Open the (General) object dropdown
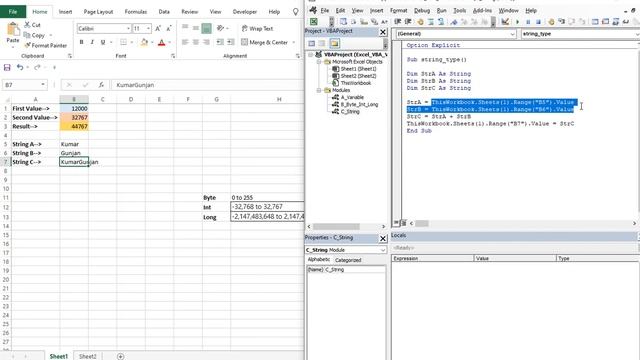The height and width of the screenshot is (360, 640). [513, 34]
